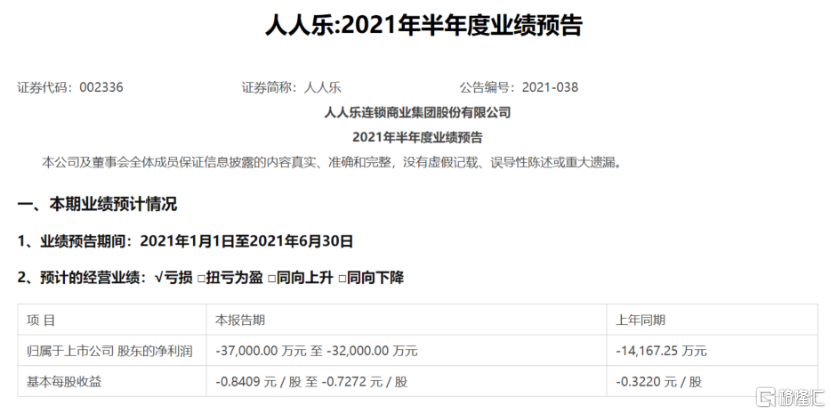Click the 证券简称：人人乐 text
This screenshot has height=414, width=831.
pos(292,87)
